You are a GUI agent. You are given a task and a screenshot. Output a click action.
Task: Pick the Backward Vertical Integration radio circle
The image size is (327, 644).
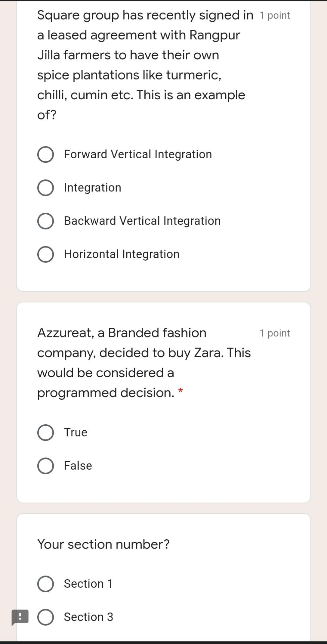click(46, 221)
